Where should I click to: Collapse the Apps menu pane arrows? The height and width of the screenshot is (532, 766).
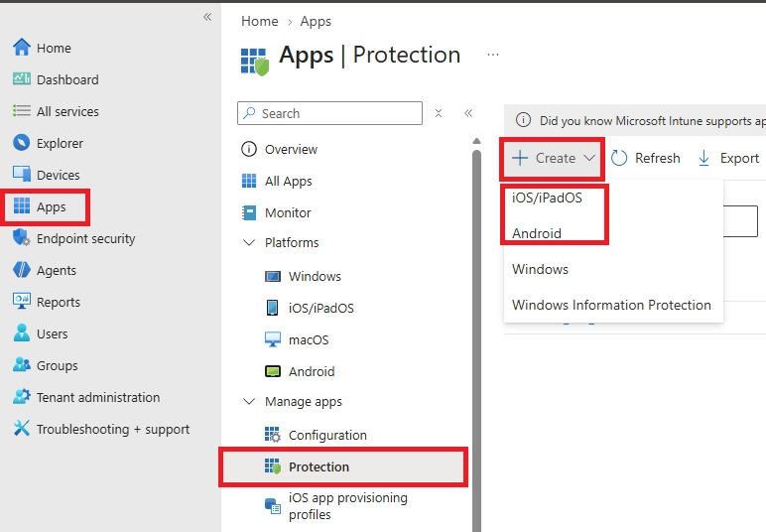[x=468, y=113]
